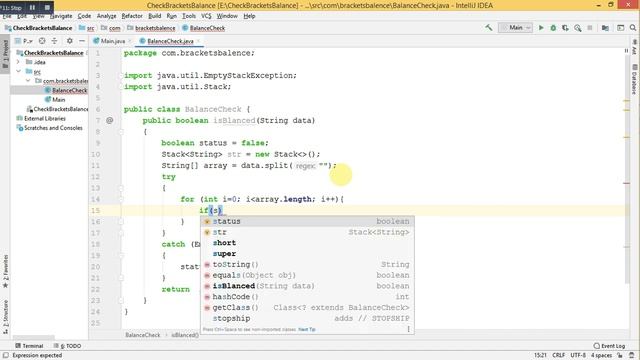Viewport: 640px width, 360px height.
Task: Click the src breadcrumb in the navigation bar
Action: 87,28
